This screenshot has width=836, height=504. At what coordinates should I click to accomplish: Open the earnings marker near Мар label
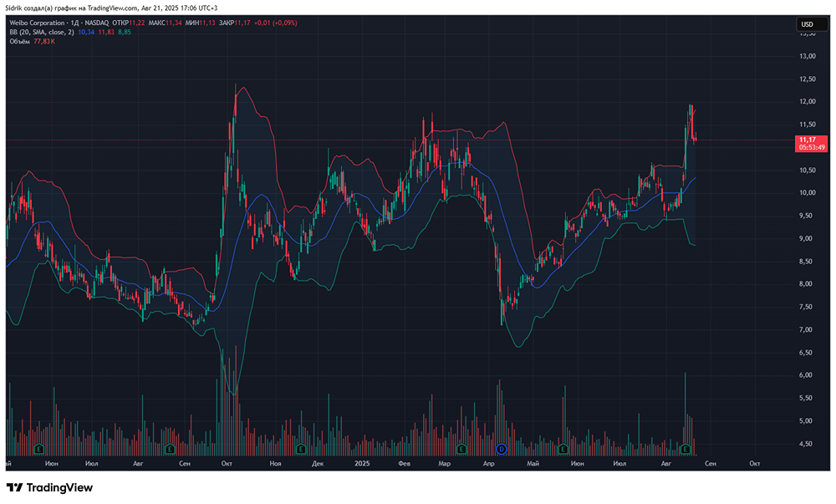point(461,449)
